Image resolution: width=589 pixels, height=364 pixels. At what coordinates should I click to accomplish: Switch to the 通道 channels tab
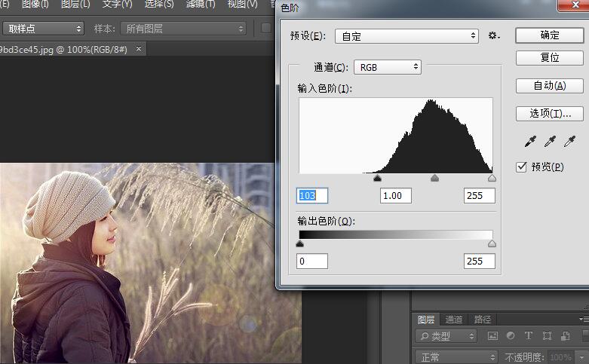click(x=454, y=320)
